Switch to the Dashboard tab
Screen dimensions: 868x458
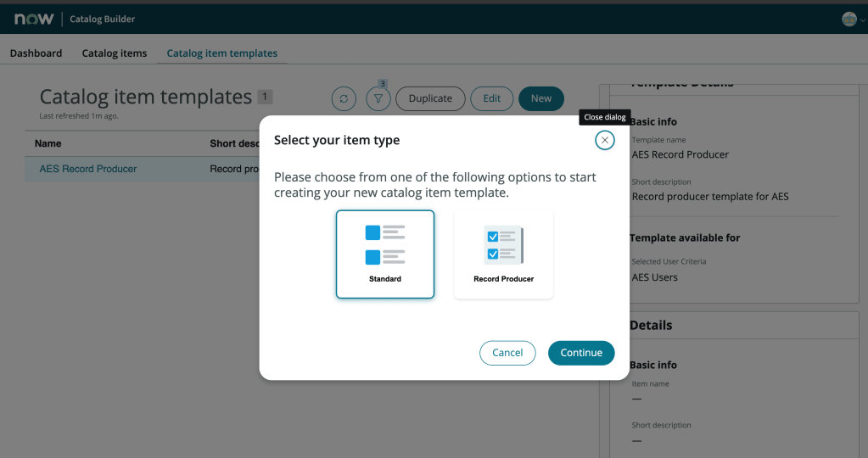pos(36,53)
